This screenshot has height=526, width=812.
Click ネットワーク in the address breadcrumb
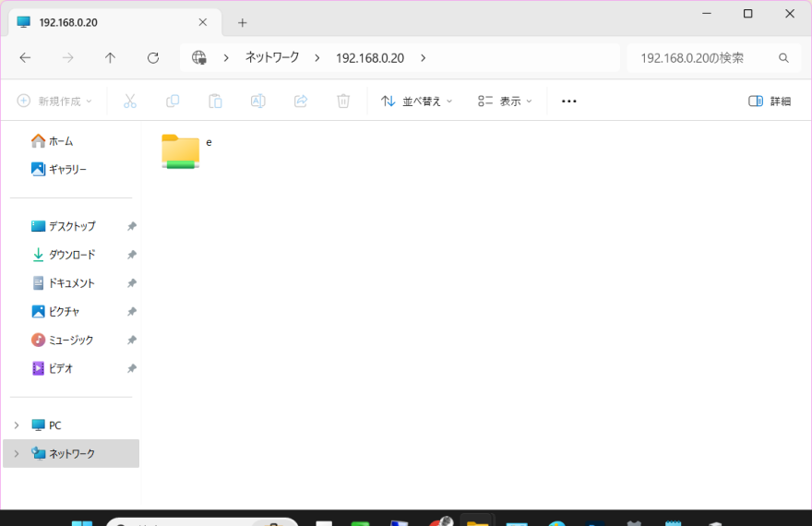coord(272,57)
